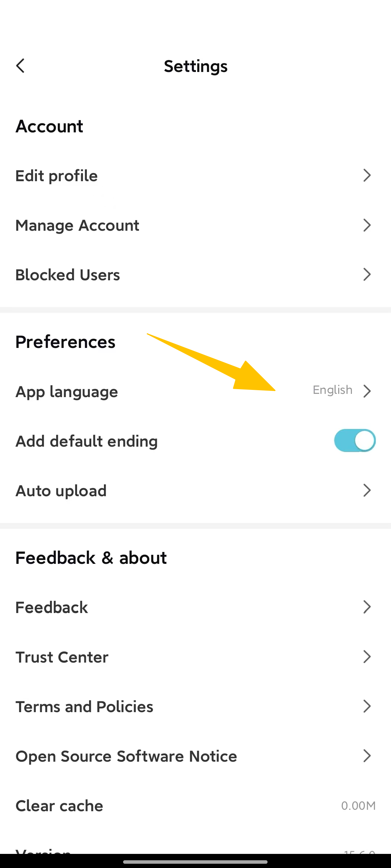Click the Blocked Users chevron arrow
This screenshot has width=391, height=868.
[367, 275]
